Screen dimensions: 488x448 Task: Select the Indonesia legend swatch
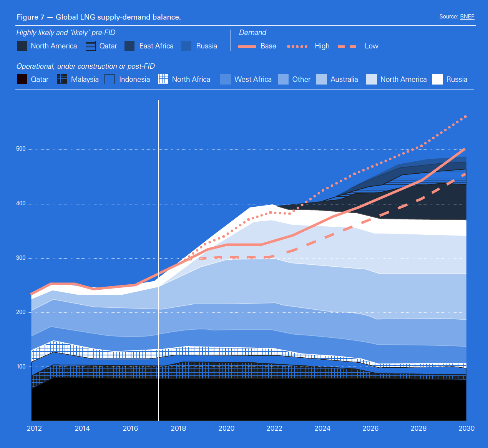[x=110, y=80]
